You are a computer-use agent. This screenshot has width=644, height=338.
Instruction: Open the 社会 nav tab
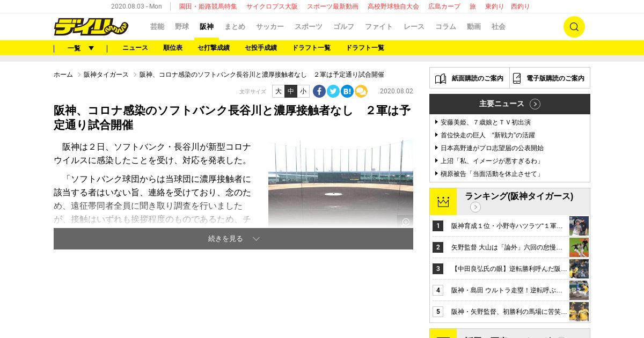tap(499, 26)
